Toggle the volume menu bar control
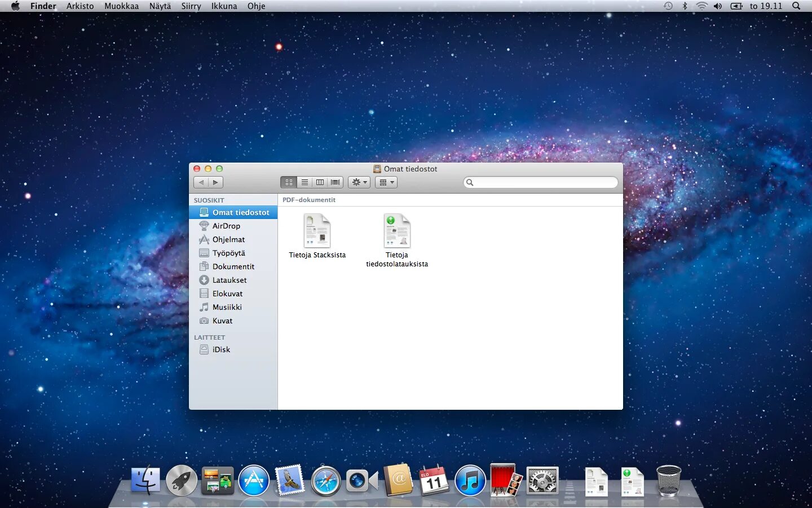The image size is (812, 508). 718,6
